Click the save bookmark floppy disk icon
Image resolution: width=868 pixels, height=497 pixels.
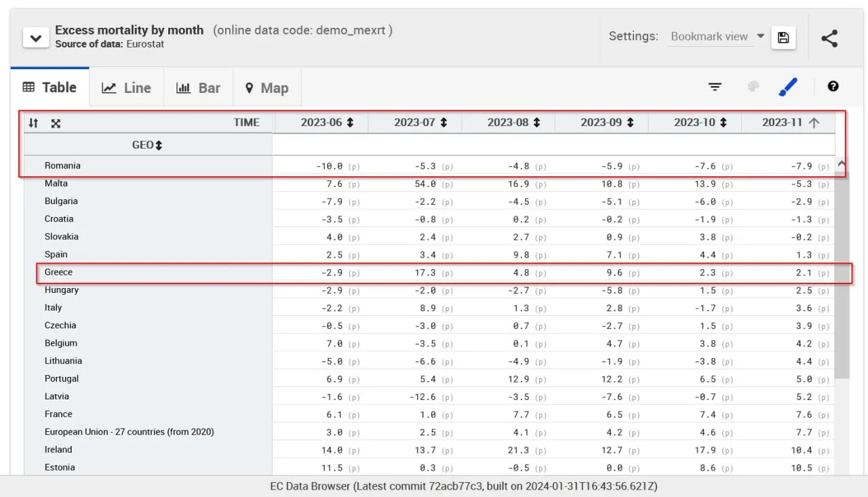[x=783, y=37]
